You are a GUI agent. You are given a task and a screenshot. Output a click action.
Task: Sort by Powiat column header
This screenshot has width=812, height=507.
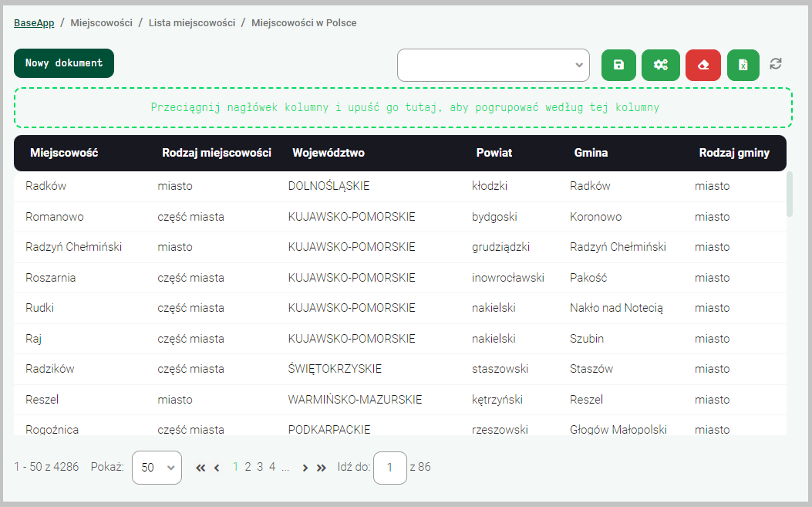pos(494,153)
